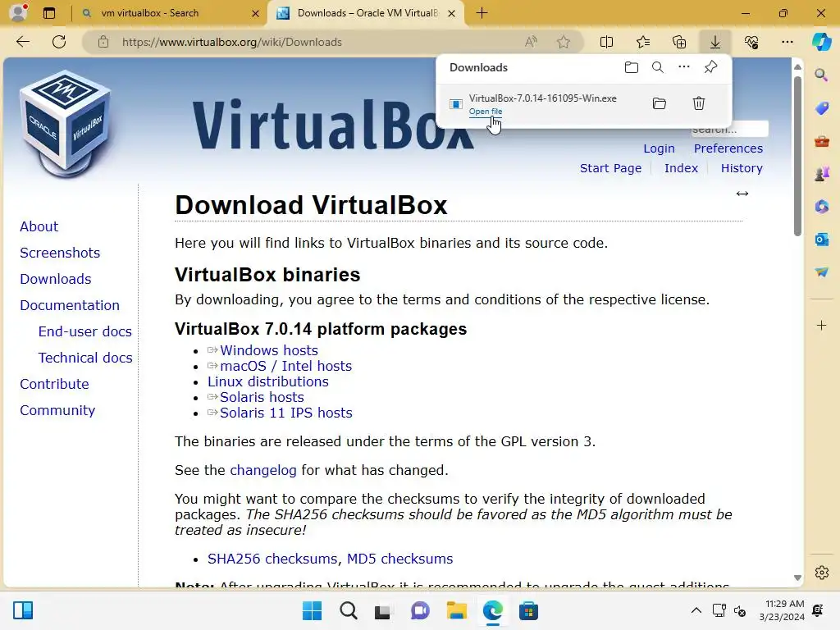Image resolution: width=840 pixels, height=630 pixels.
Task: Open the profile avatar icon
Action: coord(19,12)
